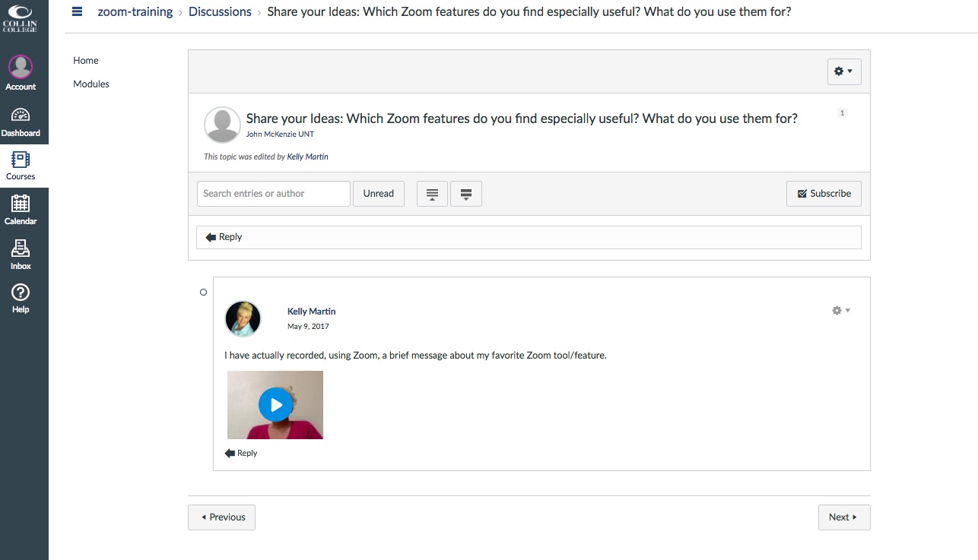
Task: Click the Search entries or author field
Action: (273, 194)
